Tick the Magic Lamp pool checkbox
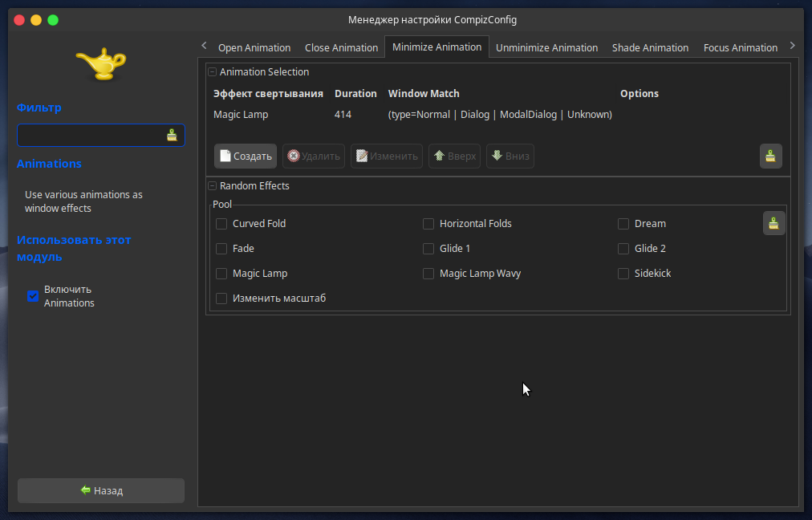Image resolution: width=812 pixels, height=520 pixels. coord(221,274)
